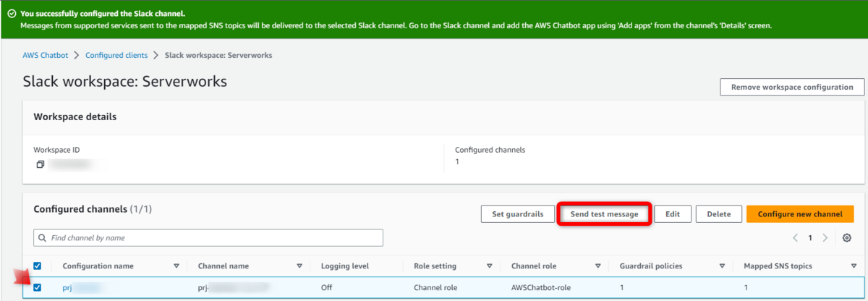Copy the Workspace ID with copy icon
Image resolution: width=868 pixels, height=301 pixels.
tap(41, 164)
